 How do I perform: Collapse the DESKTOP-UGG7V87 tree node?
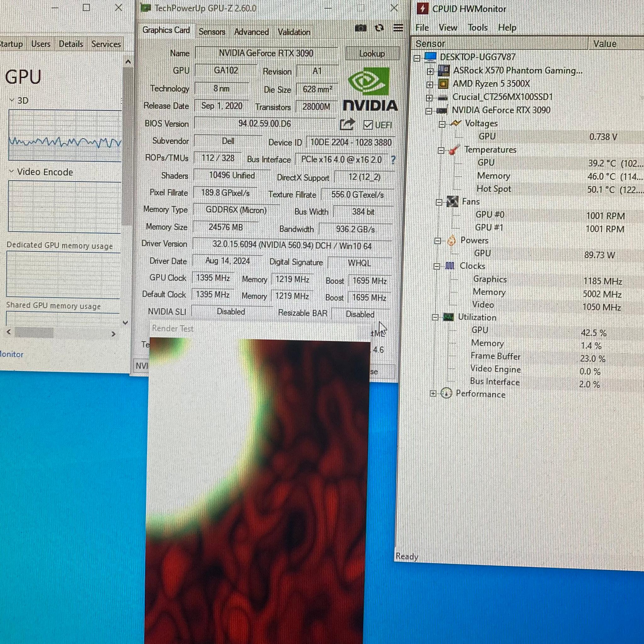[417, 58]
